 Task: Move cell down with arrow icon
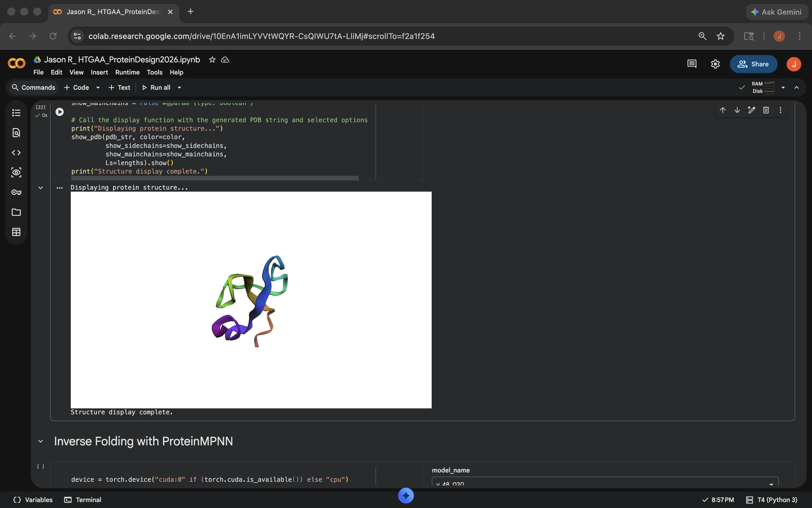pos(737,110)
